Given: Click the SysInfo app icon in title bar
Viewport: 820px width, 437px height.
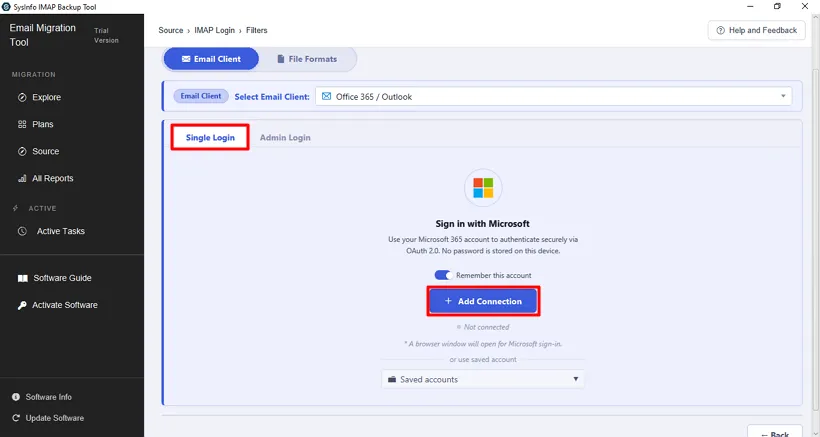Looking at the screenshot, I should (x=6, y=7).
